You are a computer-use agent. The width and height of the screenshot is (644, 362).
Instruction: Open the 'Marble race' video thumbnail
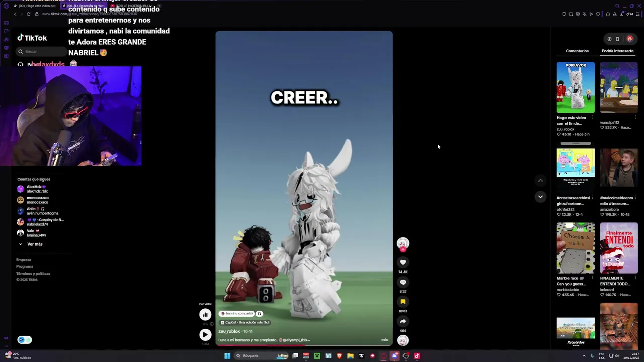click(x=576, y=248)
